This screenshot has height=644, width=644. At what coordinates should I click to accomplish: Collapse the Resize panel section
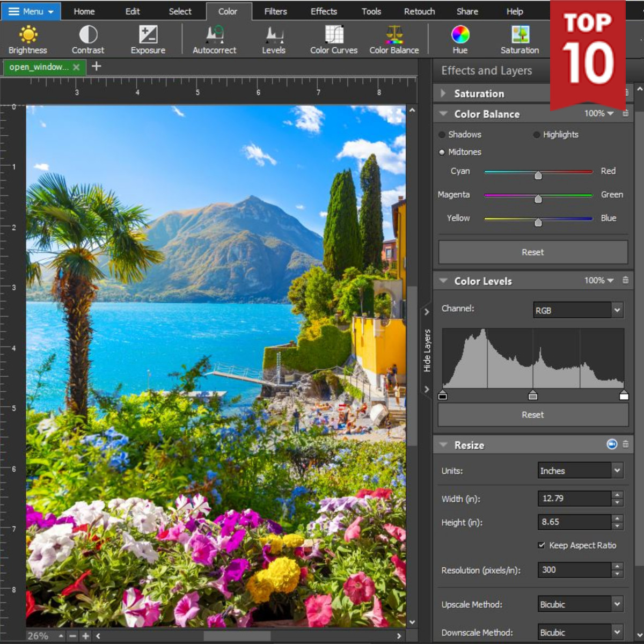(443, 445)
